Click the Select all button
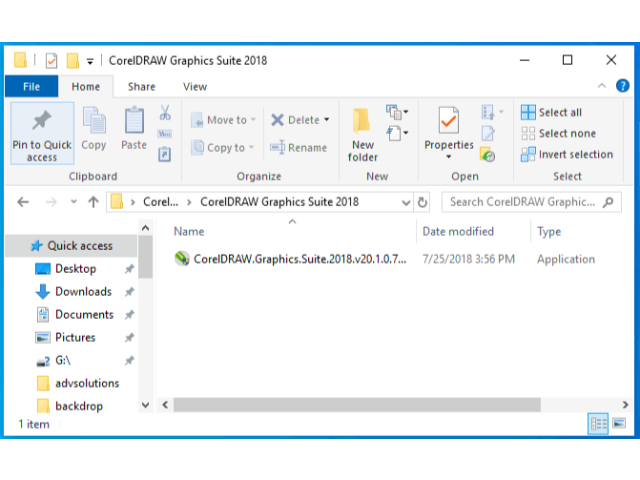640x480 pixels. pos(551,112)
